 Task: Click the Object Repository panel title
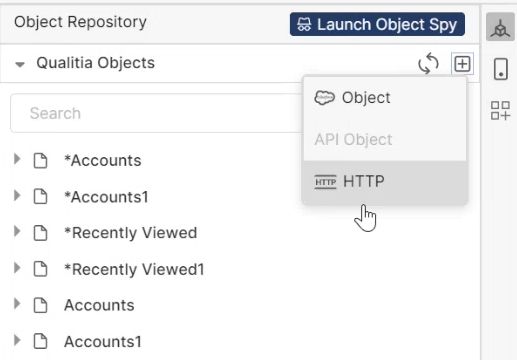[80, 22]
